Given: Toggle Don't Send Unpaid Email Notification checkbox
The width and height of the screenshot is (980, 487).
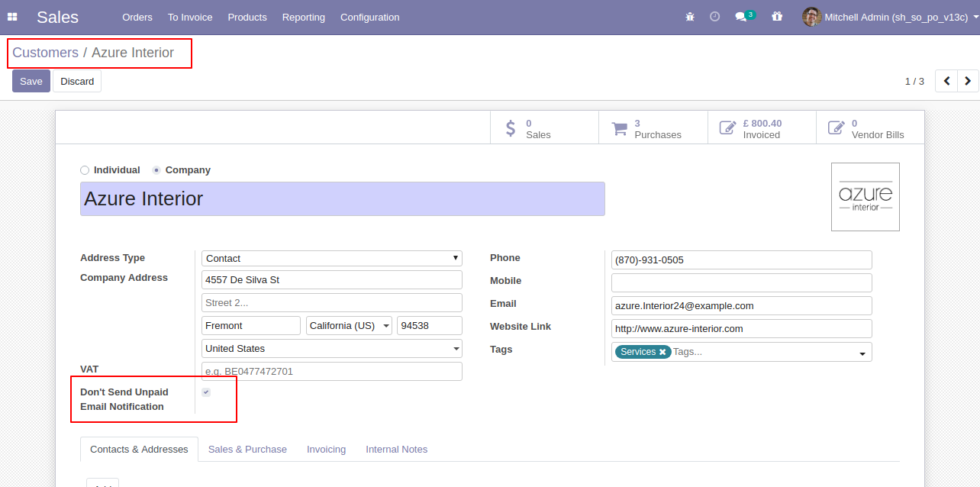Looking at the screenshot, I should (206, 392).
